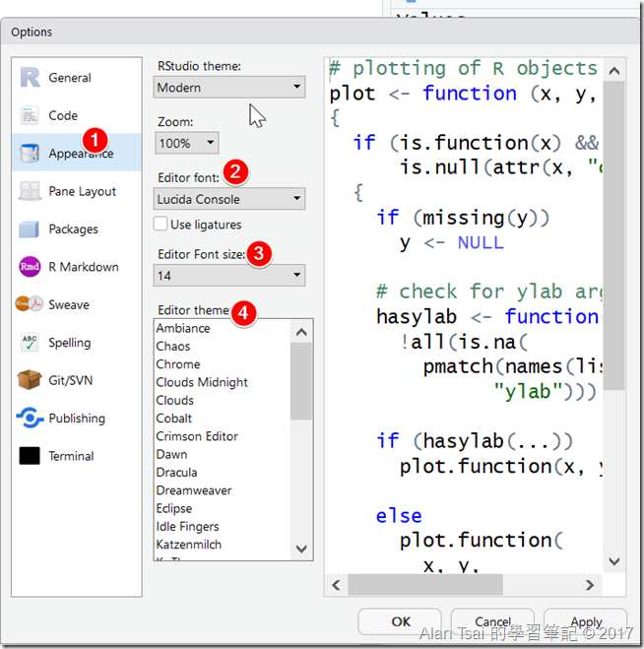Screen dimensions: 644x649
Task: Click the Terminal black square icon
Action: click(30, 456)
